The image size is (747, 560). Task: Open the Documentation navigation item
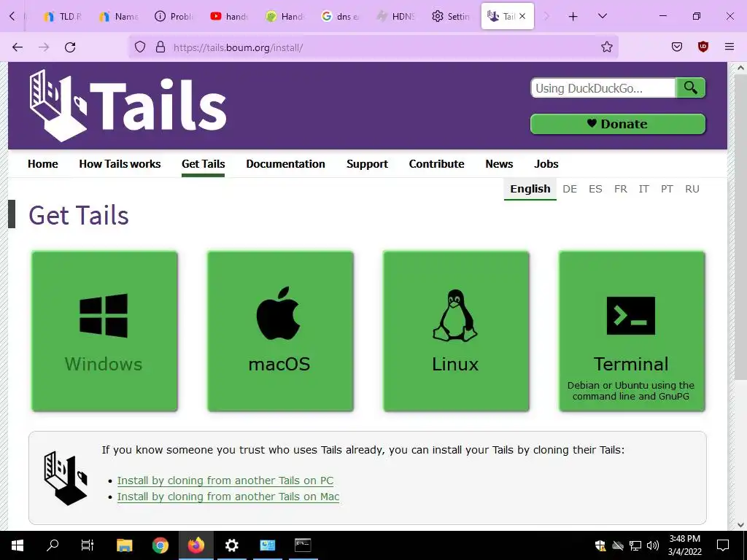(285, 164)
